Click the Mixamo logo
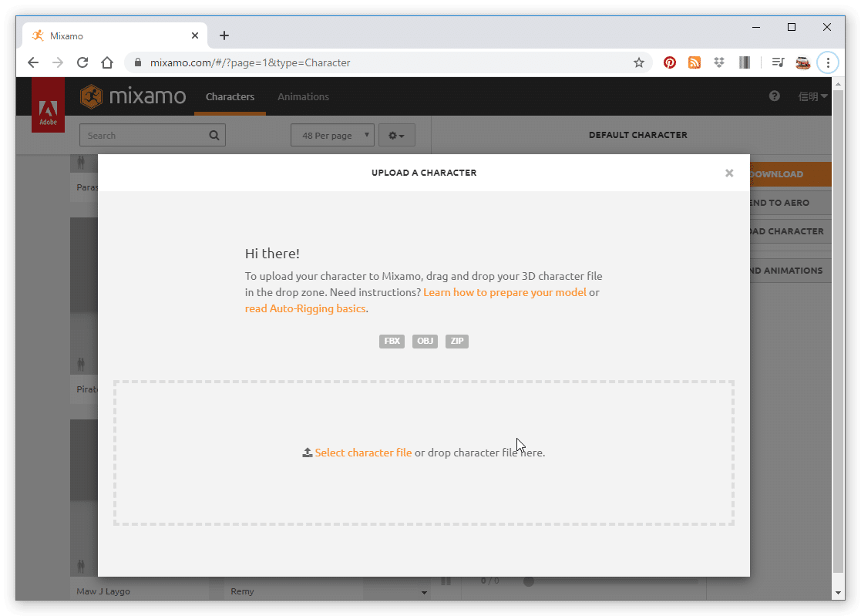 pos(133,96)
